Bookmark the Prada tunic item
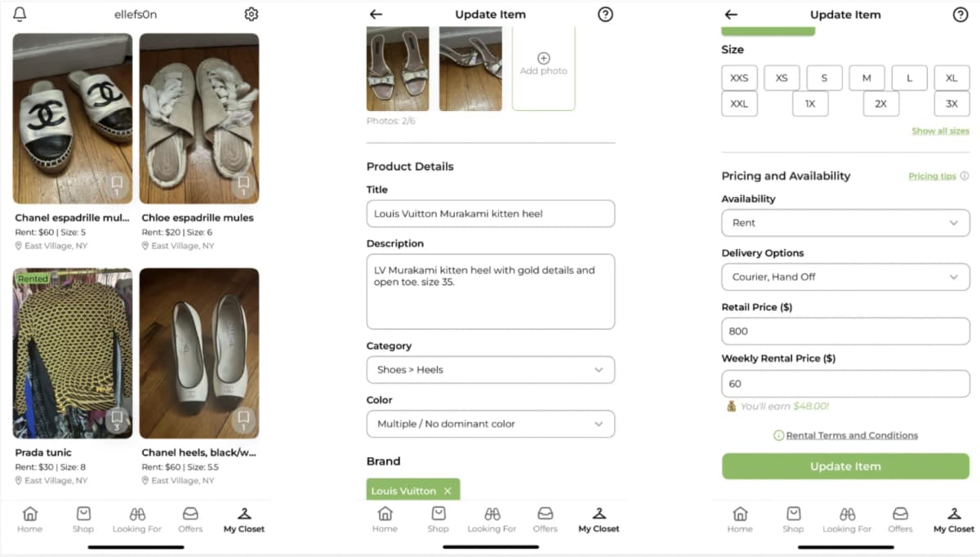The width and height of the screenshot is (980, 557). click(x=117, y=420)
